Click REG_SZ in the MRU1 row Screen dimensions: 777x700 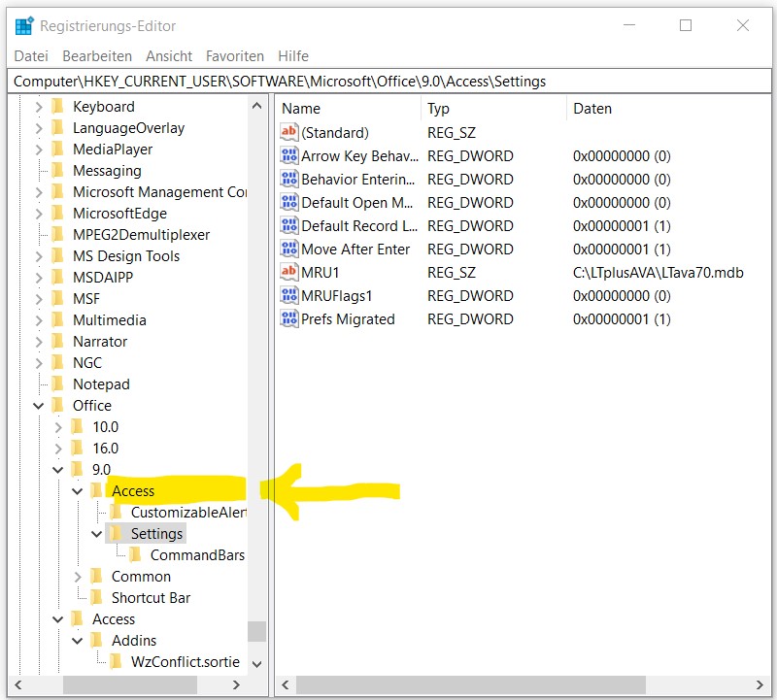tap(452, 272)
